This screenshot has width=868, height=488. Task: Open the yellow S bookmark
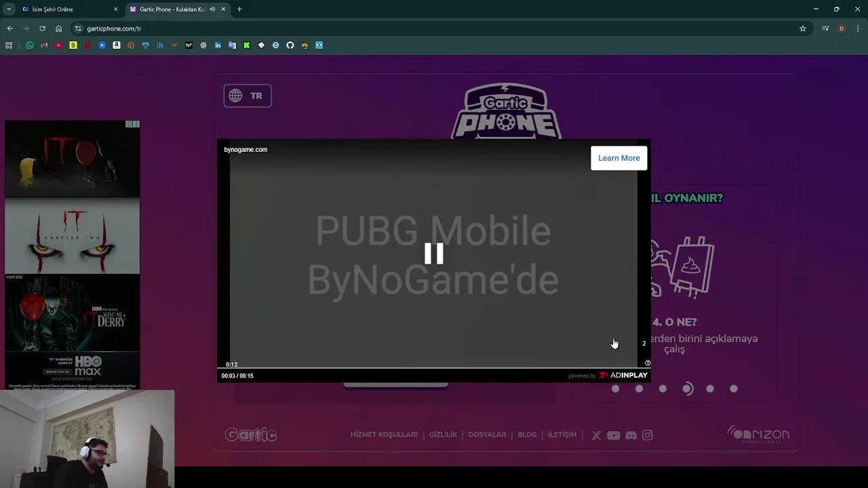tap(73, 45)
